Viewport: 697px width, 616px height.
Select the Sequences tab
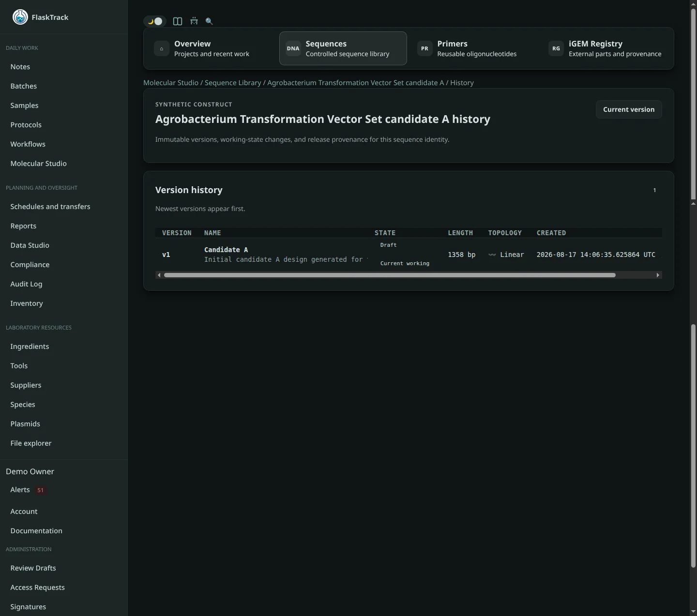[343, 48]
